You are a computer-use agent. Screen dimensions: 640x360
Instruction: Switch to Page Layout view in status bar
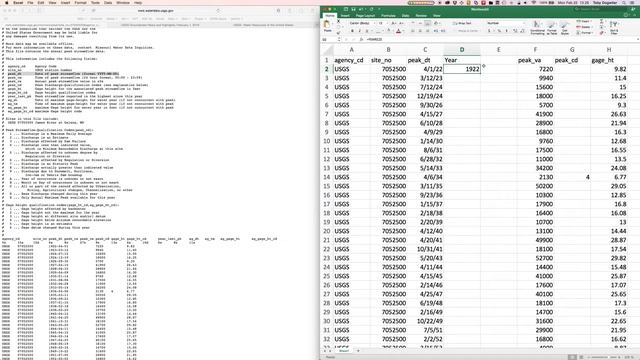pyautogui.click(x=581, y=357)
